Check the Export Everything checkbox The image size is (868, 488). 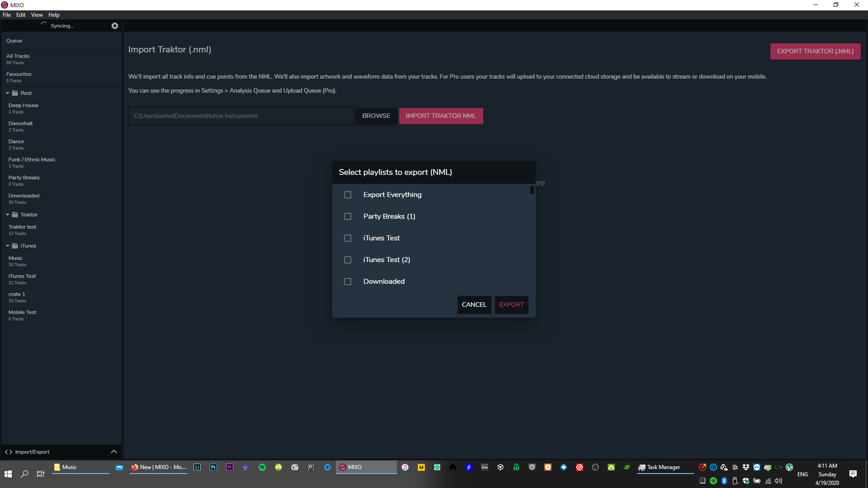coord(348,195)
